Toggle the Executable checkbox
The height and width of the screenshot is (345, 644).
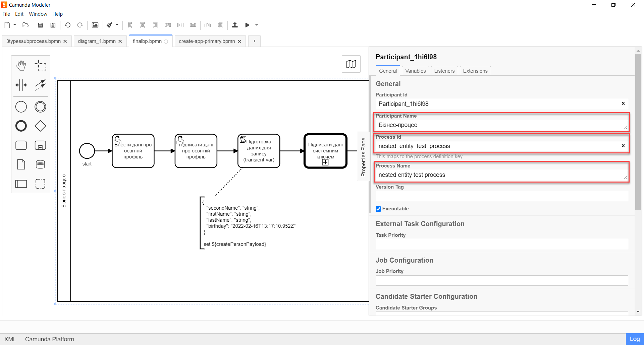[x=378, y=209]
